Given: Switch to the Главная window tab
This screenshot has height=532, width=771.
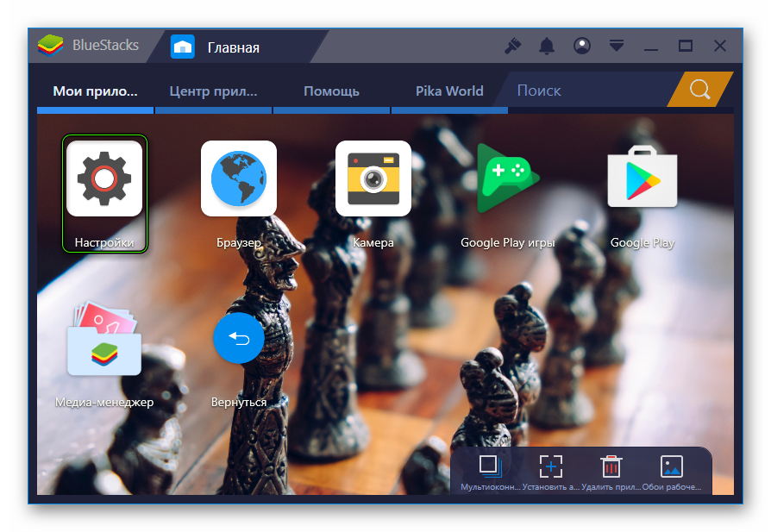Looking at the screenshot, I should (x=237, y=47).
